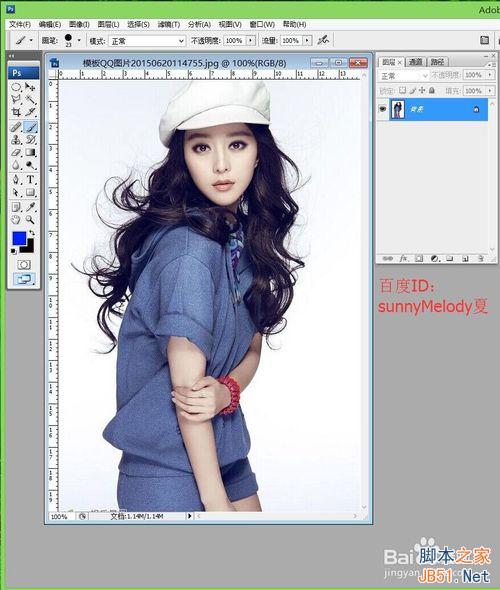Select the Magic Wand tool

coord(30,100)
